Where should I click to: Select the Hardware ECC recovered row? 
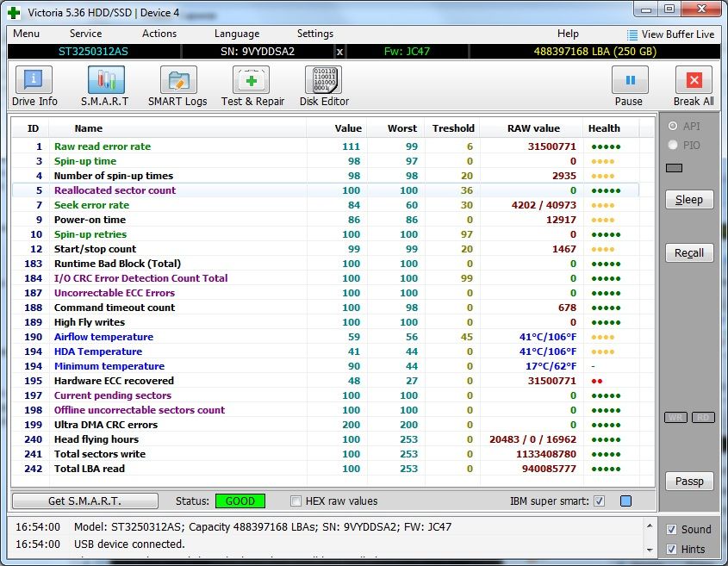coord(326,381)
